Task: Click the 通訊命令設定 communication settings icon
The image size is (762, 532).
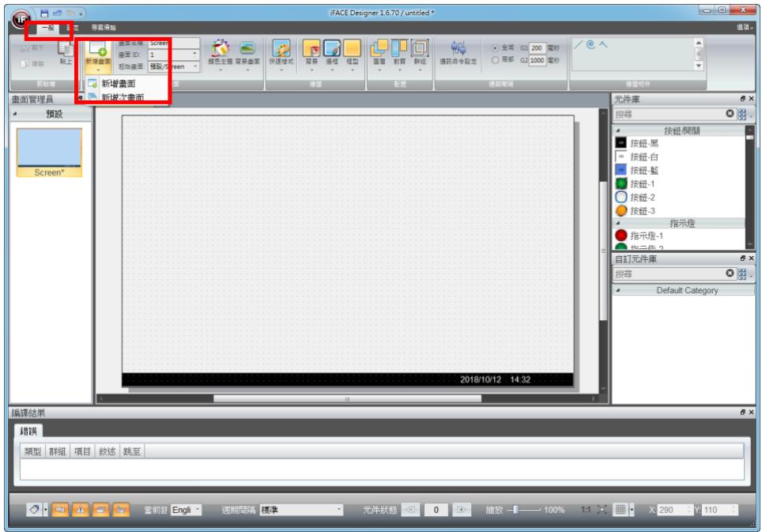Action: [458, 53]
